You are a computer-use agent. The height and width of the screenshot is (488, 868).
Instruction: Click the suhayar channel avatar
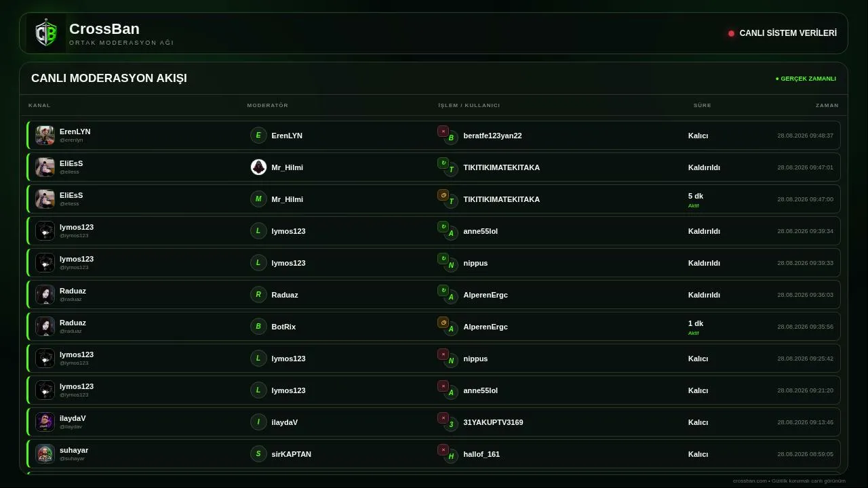tap(45, 454)
